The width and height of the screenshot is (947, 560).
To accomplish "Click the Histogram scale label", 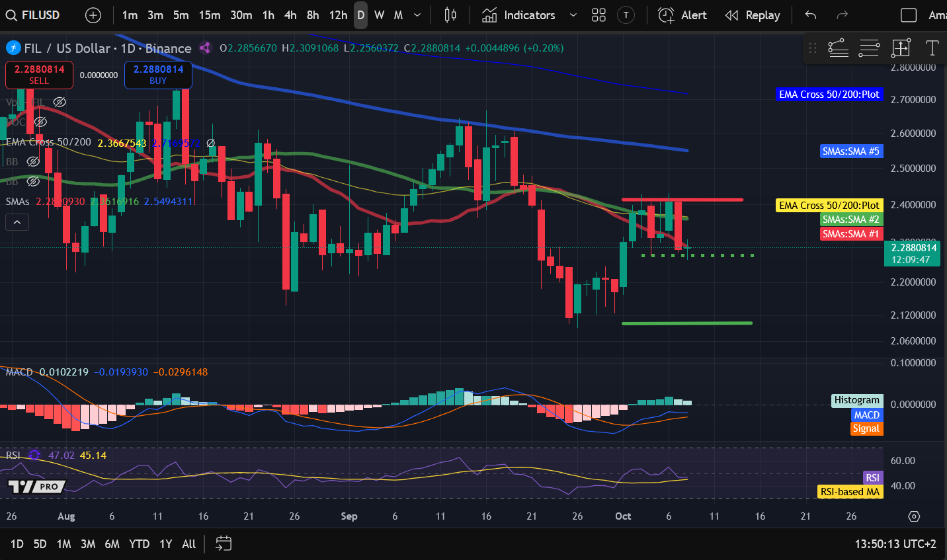I will [x=856, y=400].
